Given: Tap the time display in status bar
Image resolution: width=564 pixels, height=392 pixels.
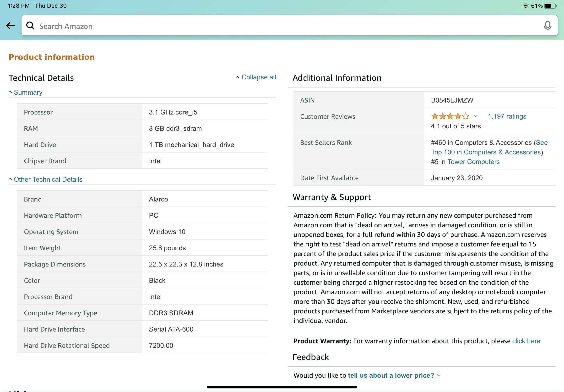Looking at the screenshot, I should tap(19, 6).
